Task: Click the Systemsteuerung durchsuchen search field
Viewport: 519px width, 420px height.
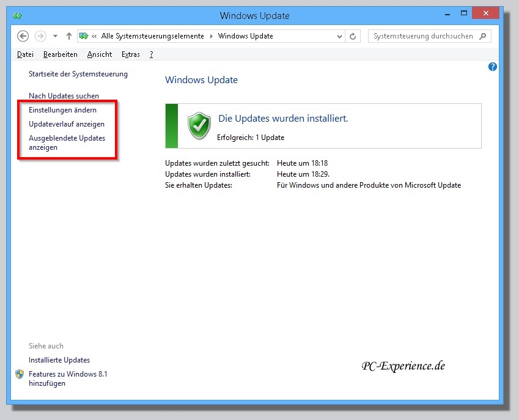Action: [x=423, y=36]
